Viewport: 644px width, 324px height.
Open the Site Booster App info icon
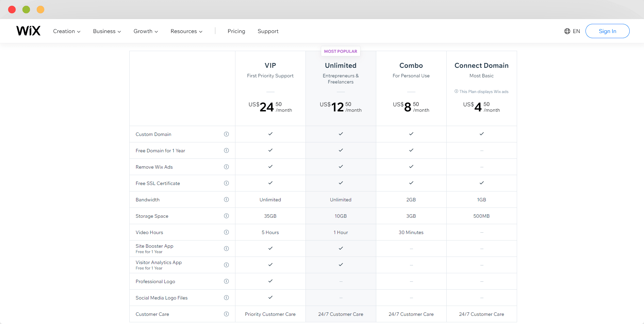(x=226, y=249)
